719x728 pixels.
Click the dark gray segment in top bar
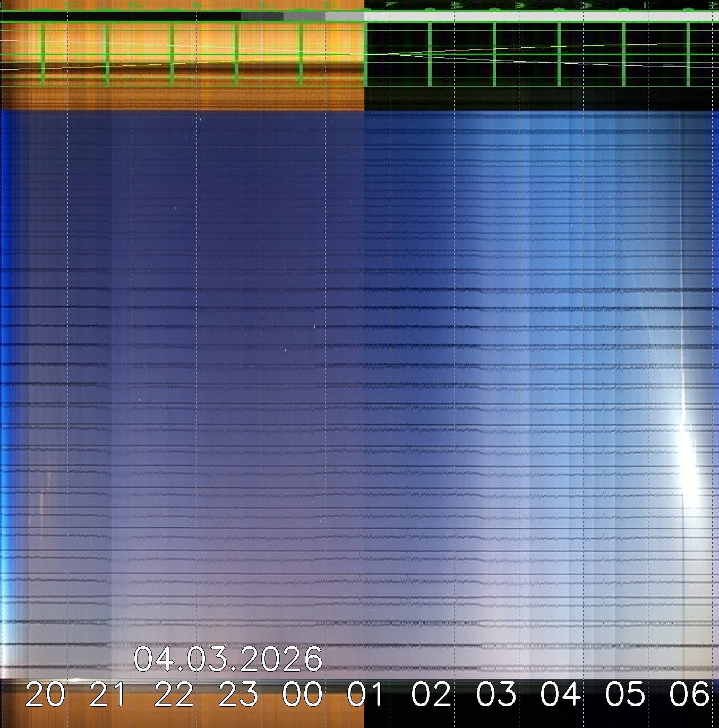pos(262,16)
